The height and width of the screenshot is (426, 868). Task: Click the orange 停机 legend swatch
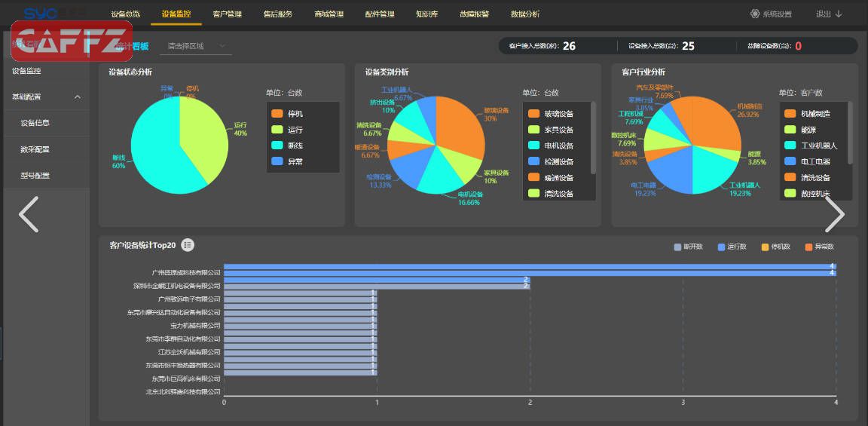277,114
